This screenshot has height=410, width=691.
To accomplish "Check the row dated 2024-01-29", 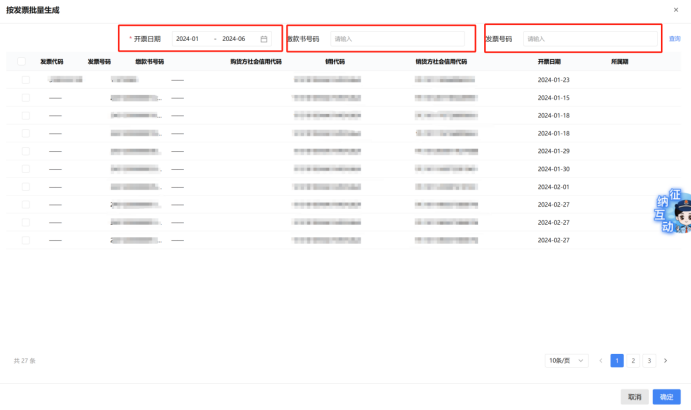I will point(26,151).
